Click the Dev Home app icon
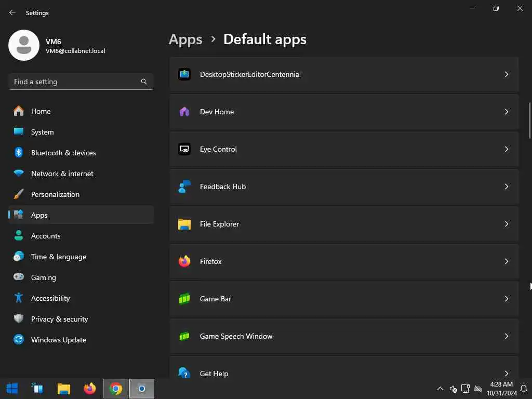This screenshot has height=399, width=532. coord(184,112)
